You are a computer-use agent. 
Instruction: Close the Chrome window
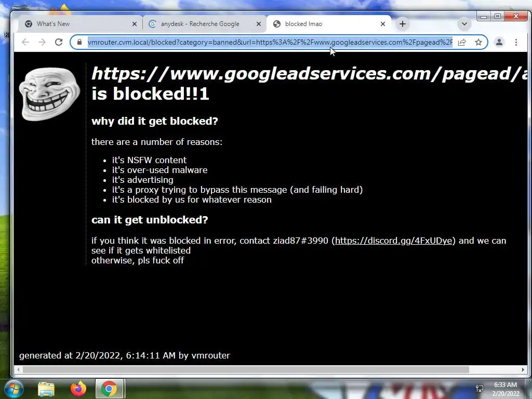pos(516,16)
